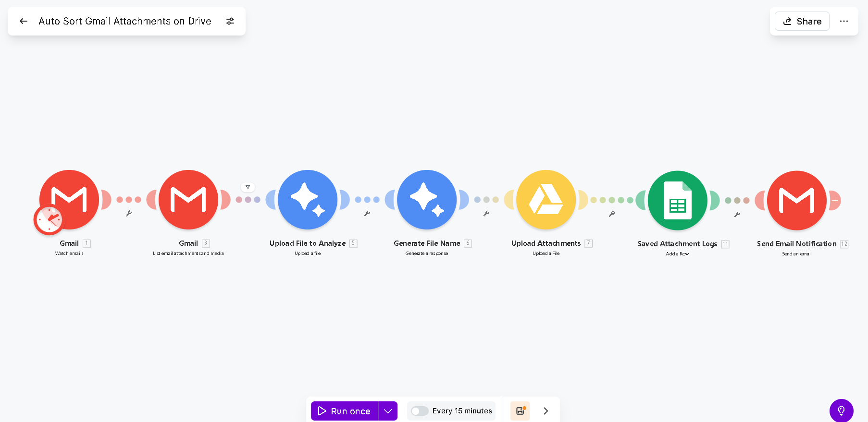Add module after Send Email Notification

835,200
